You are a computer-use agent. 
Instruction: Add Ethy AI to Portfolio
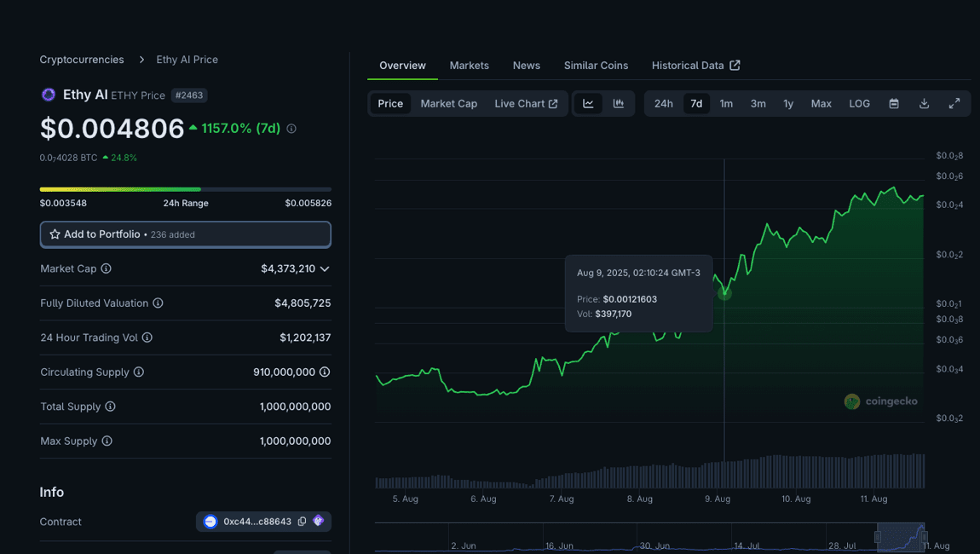pos(185,234)
